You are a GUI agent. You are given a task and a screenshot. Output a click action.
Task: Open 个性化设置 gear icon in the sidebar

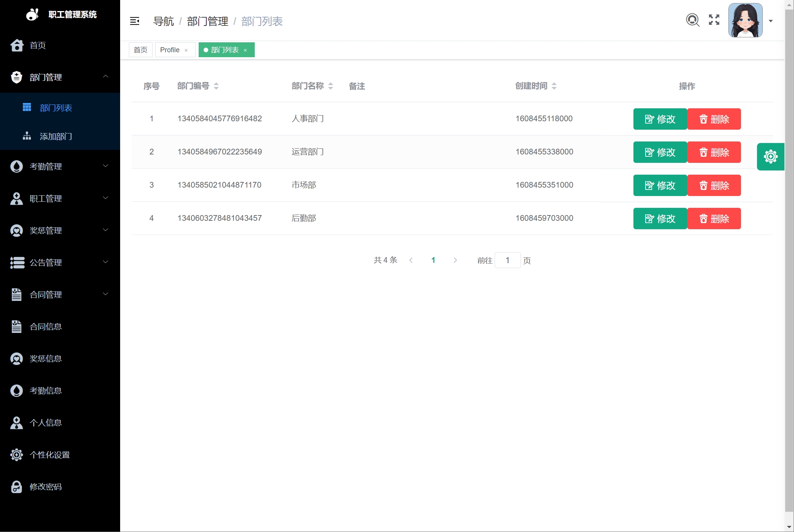(x=16, y=455)
